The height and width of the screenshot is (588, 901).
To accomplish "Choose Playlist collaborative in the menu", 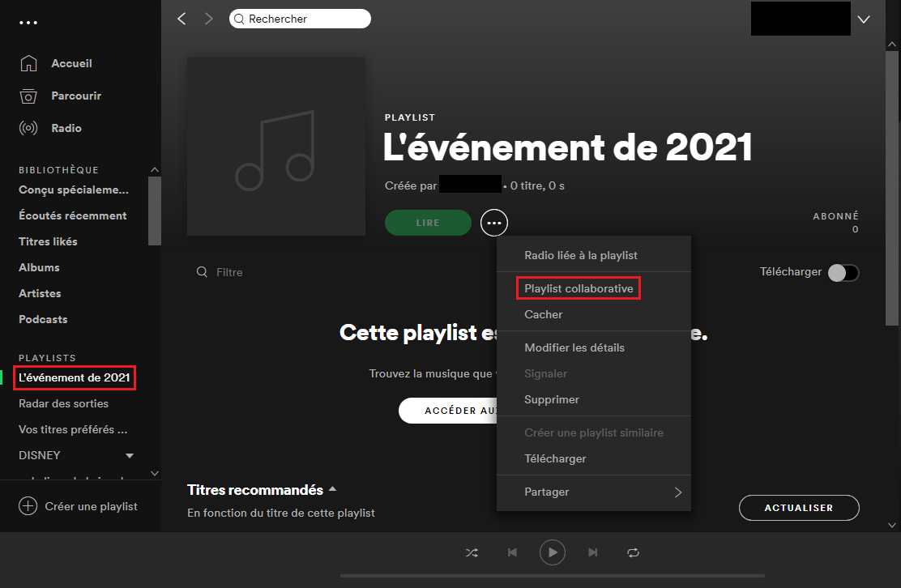I will [578, 288].
